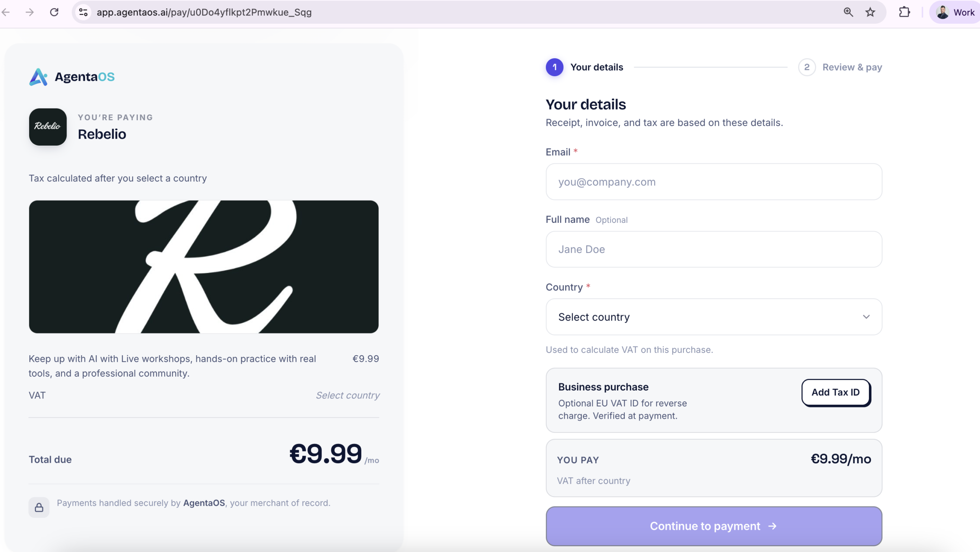This screenshot has width=980, height=552.
Task: View site information icon beside the URL
Action: coord(83,12)
